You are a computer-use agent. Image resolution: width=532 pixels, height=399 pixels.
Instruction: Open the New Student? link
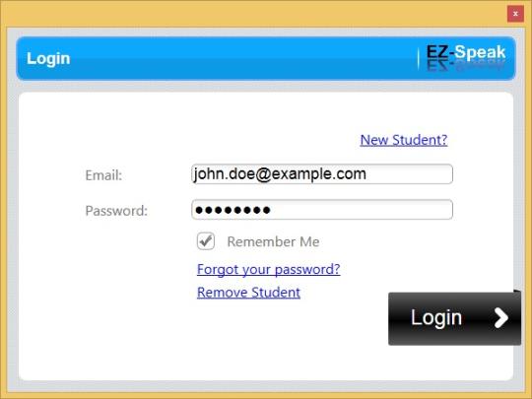pyautogui.click(x=404, y=140)
